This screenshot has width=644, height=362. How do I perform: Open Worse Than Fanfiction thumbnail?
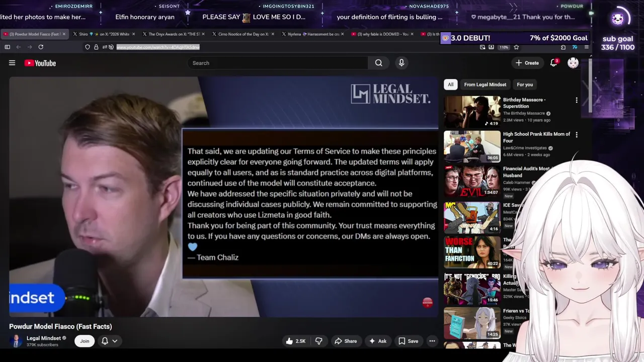[x=472, y=252]
